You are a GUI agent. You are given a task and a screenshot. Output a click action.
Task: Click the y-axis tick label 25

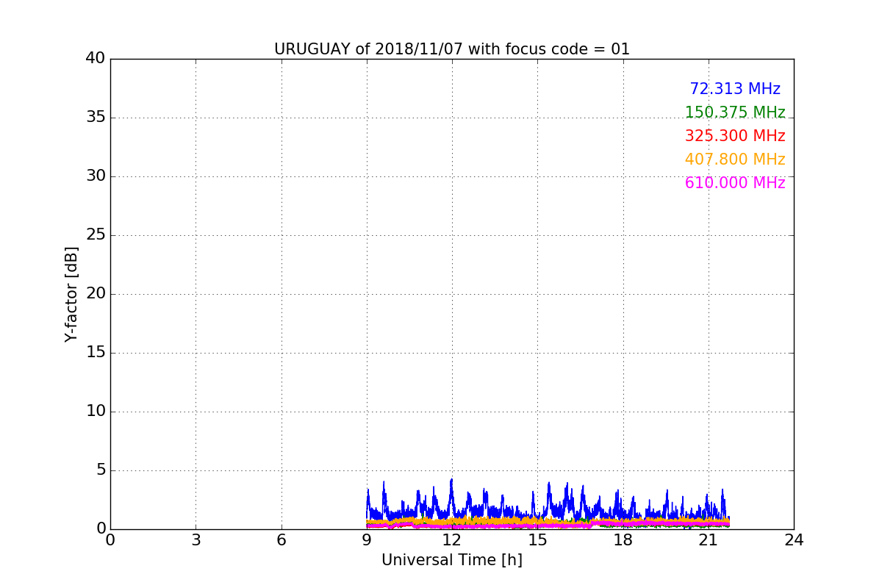pyautogui.click(x=96, y=235)
